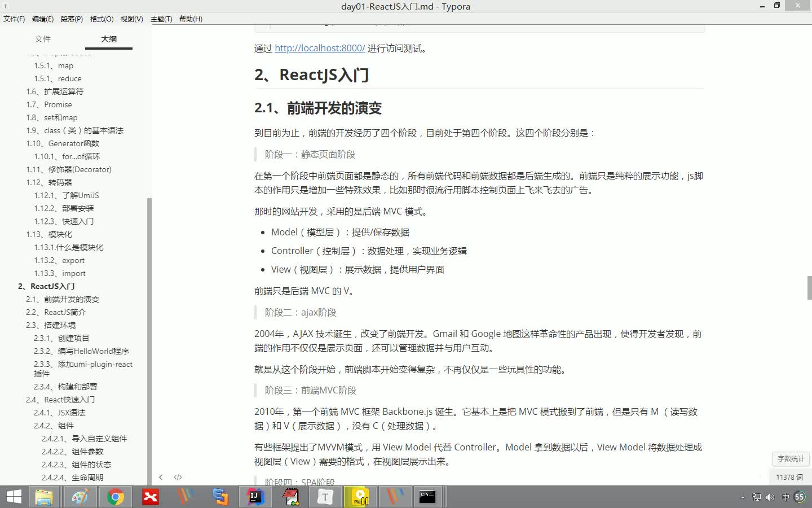This screenshot has width=812, height=508.
Task: Select 1.9、class（类）的基本语法 outline entry
Action: pyautogui.click(x=74, y=130)
